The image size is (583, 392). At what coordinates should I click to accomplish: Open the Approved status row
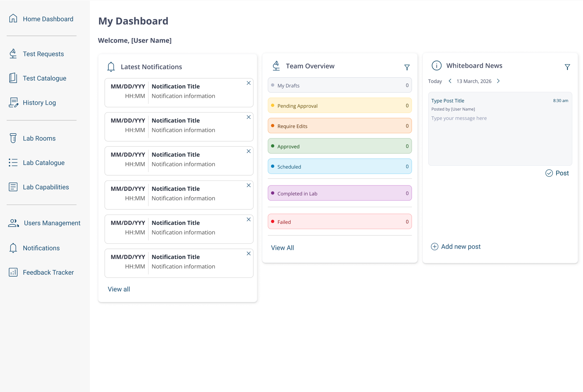[x=340, y=146]
